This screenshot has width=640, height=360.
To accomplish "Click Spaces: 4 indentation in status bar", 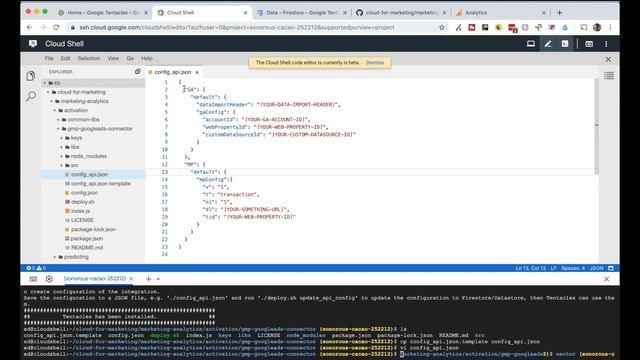I will tap(573, 268).
